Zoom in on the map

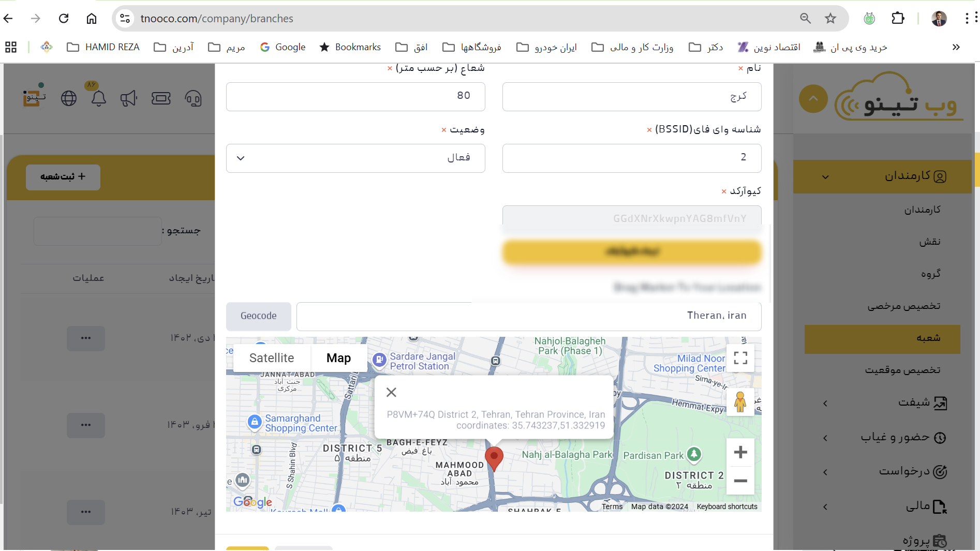pos(740,452)
